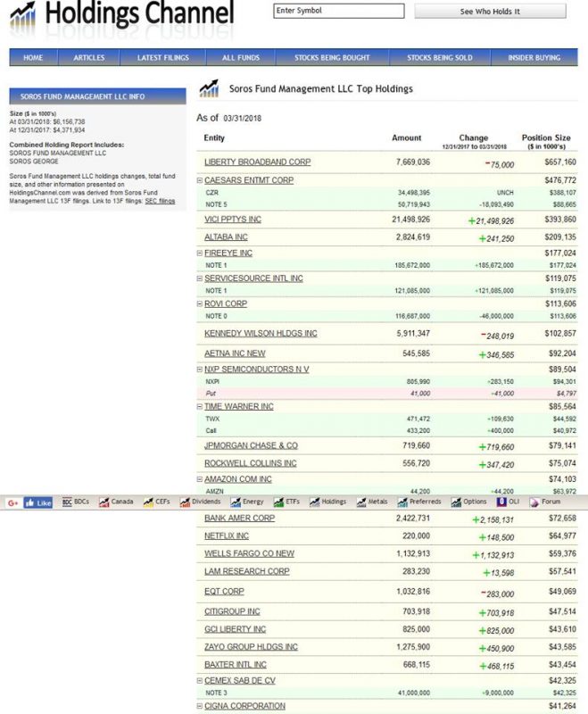
Task: Click the See Who Holds It button
Action: (490, 12)
